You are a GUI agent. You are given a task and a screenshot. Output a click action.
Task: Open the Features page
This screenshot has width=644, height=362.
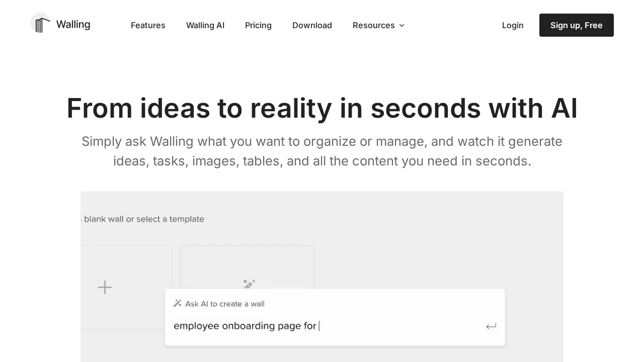148,25
